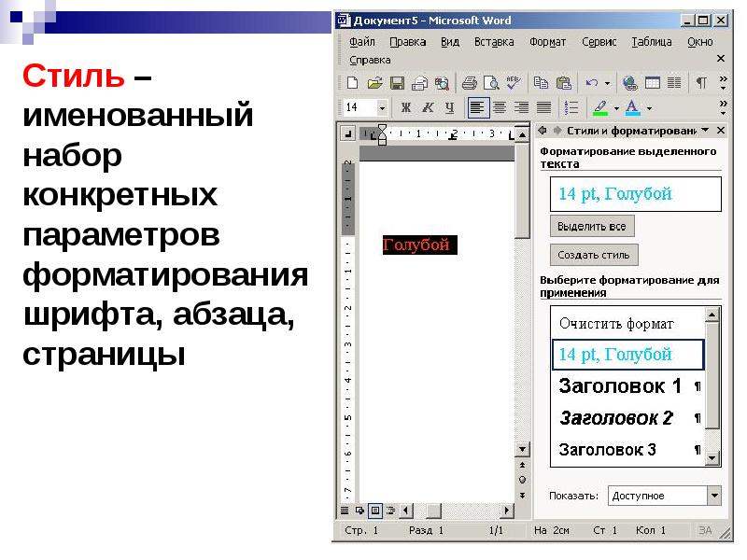
Task: Run the spelling check (ABC checkmark) icon
Action: 514,83
